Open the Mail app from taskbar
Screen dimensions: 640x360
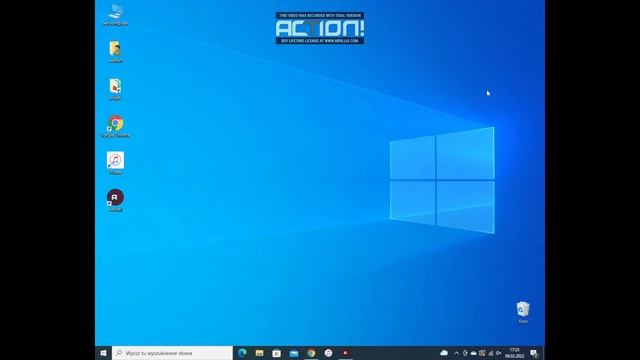click(294, 353)
